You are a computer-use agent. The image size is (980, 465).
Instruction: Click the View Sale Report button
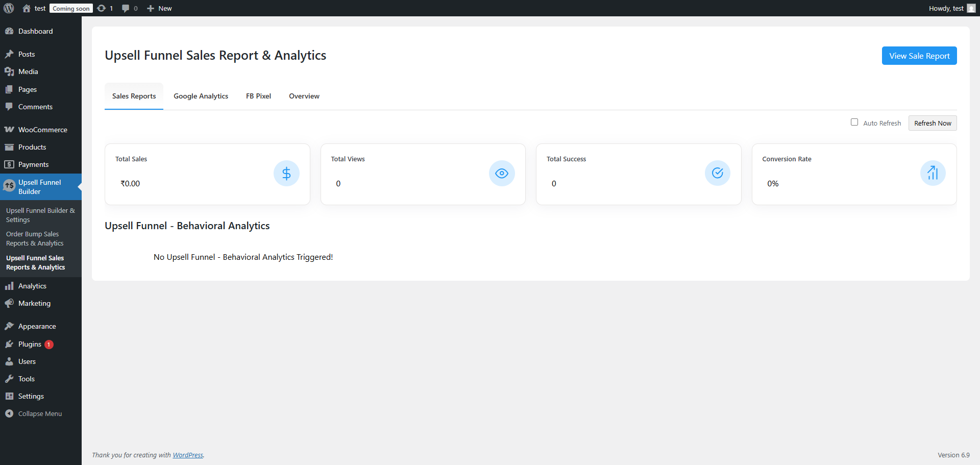(919, 56)
